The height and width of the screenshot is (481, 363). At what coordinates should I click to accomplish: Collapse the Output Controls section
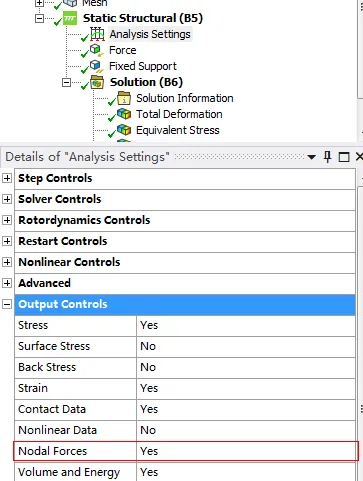click(x=7, y=304)
